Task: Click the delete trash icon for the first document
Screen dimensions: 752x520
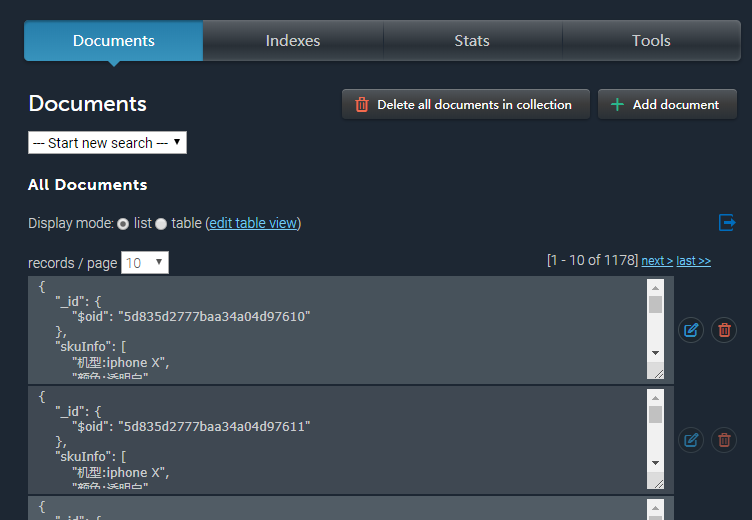Action: point(724,329)
